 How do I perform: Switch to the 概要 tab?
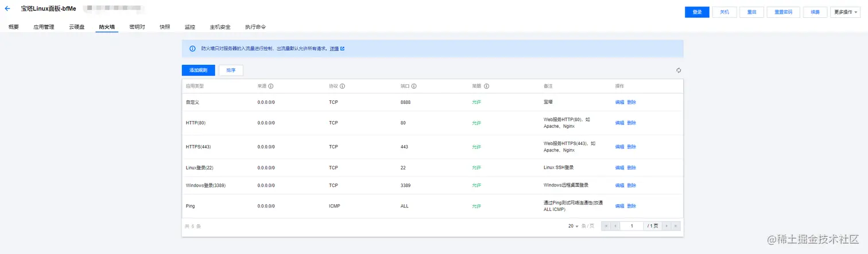pos(14,27)
